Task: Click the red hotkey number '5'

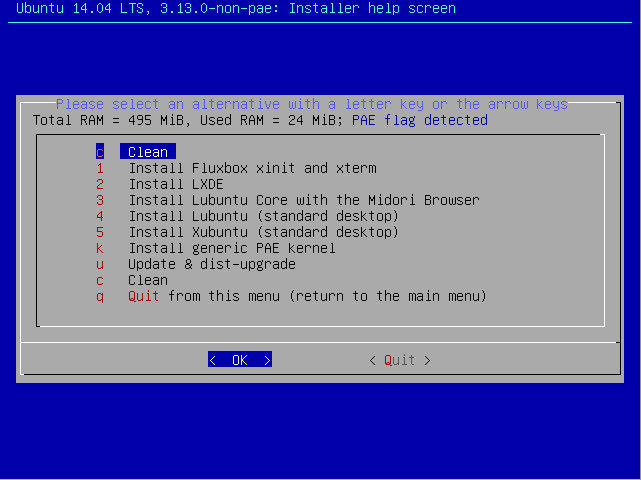Action: (x=100, y=232)
